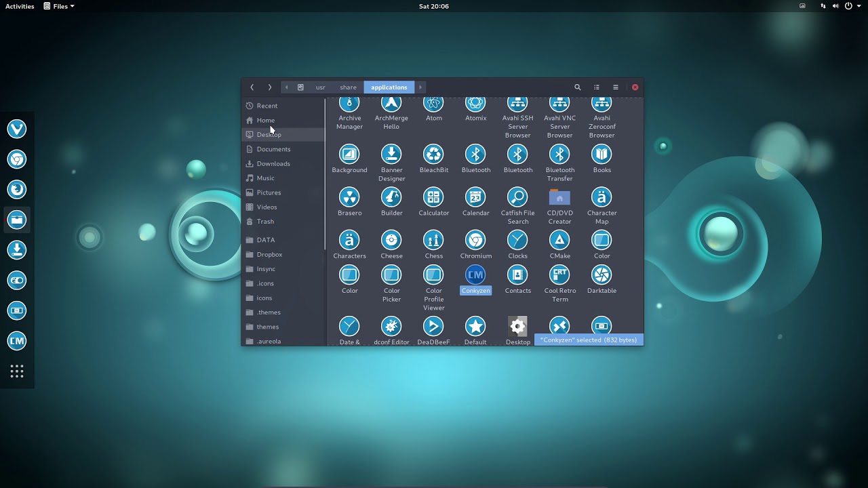Image resolution: width=868 pixels, height=488 pixels.
Task: Select the Chess icon
Action: 433,240
